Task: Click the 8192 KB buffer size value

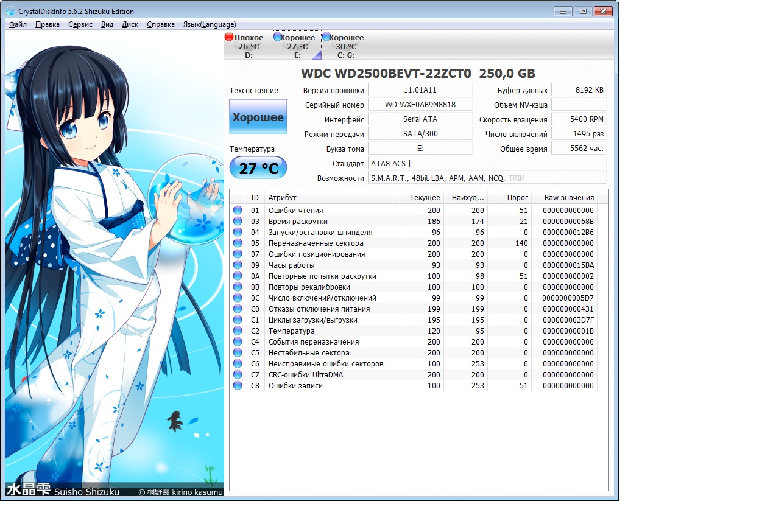Action: tap(579, 89)
